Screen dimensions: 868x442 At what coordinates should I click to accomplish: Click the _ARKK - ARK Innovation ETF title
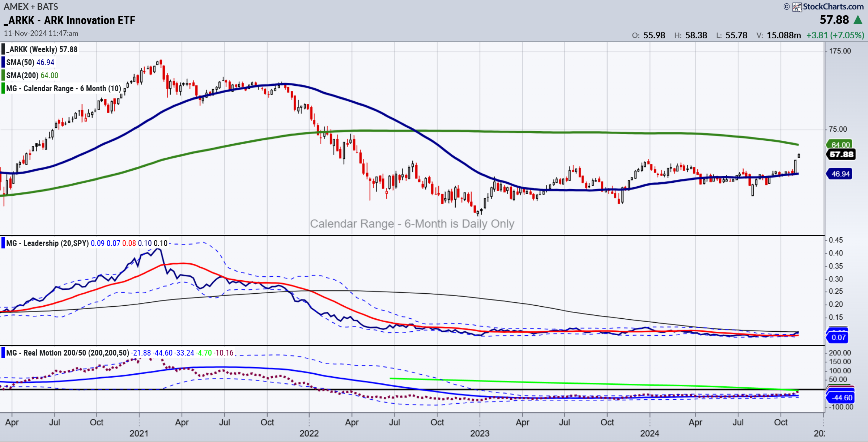tap(69, 20)
